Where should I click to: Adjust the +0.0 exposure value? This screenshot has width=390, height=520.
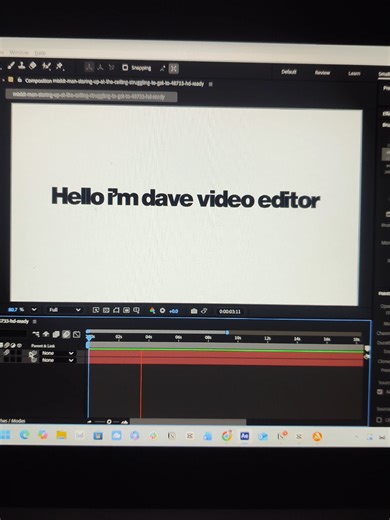click(174, 311)
